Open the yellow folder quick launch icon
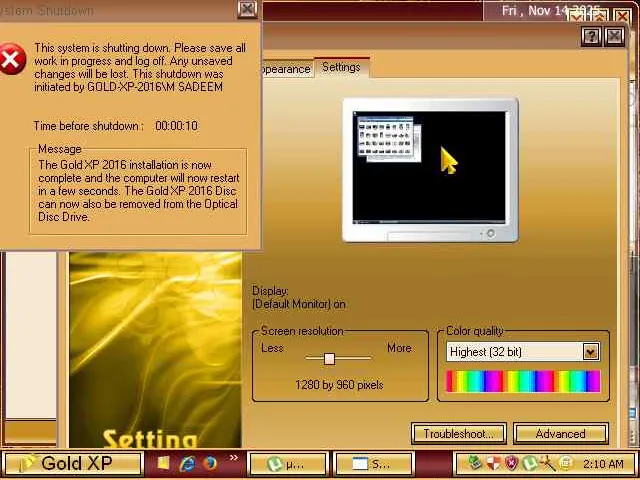The height and width of the screenshot is (480, 640). [x=164, y=463]
